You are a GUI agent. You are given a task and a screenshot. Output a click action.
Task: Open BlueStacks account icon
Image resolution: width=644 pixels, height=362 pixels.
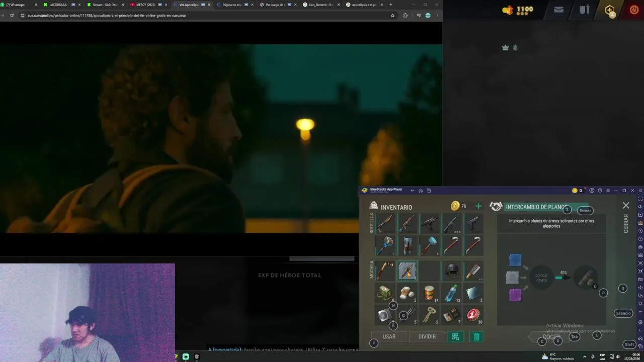[x=592, y=191]
